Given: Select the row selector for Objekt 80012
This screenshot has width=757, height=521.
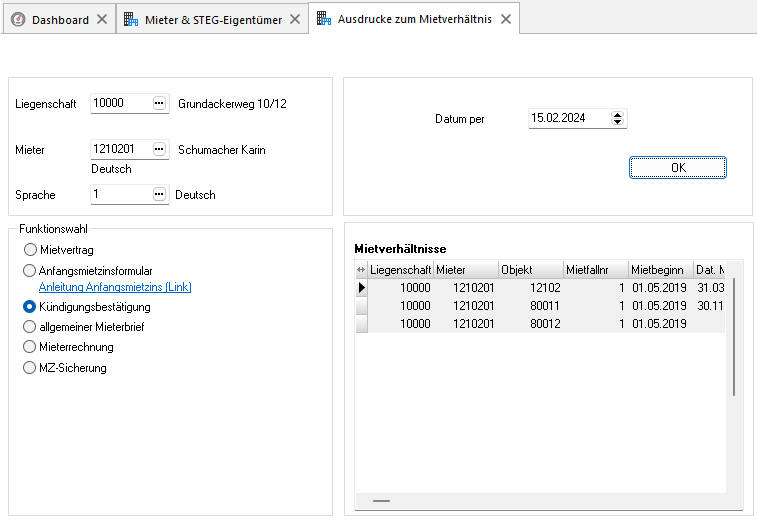Looking at the screenshot, I should pyautogui.click(x=362, y=324).
